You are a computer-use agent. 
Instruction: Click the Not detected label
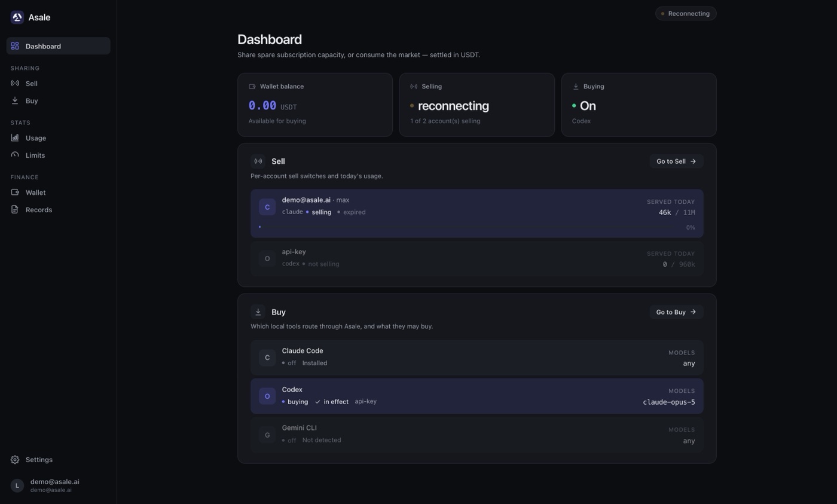click(322, 440)
